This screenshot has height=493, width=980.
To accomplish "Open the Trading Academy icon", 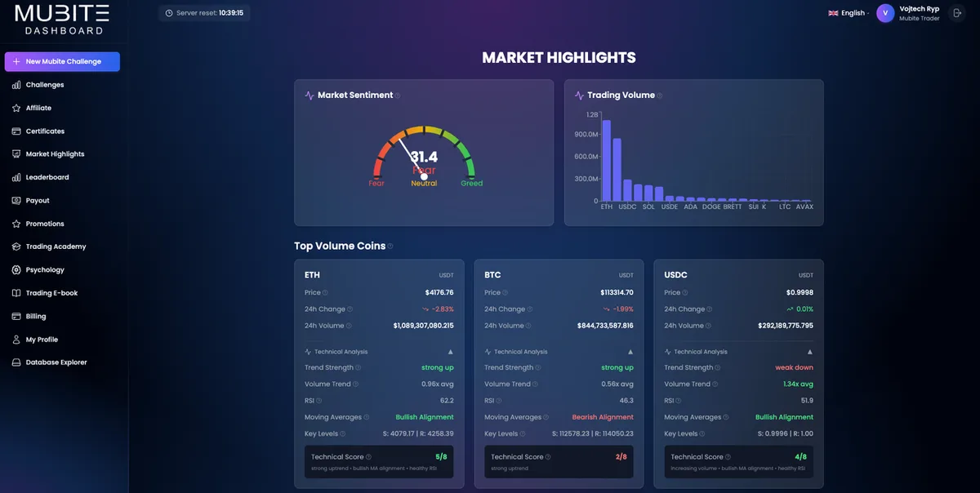I will [15, 246].
